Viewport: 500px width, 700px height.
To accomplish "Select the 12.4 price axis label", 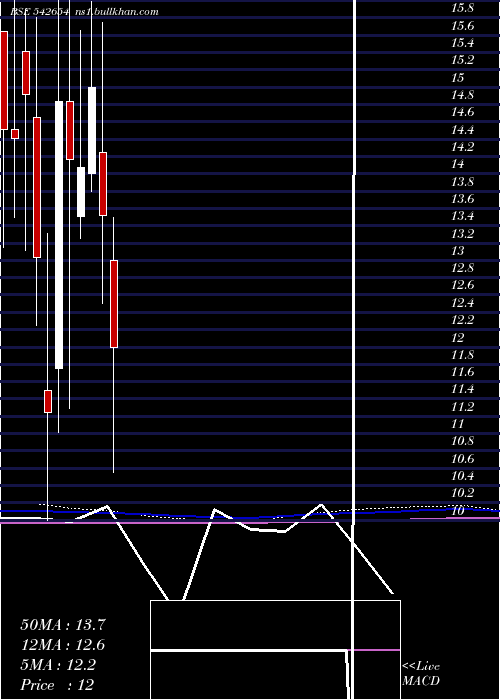I will [x=462, y=303].
